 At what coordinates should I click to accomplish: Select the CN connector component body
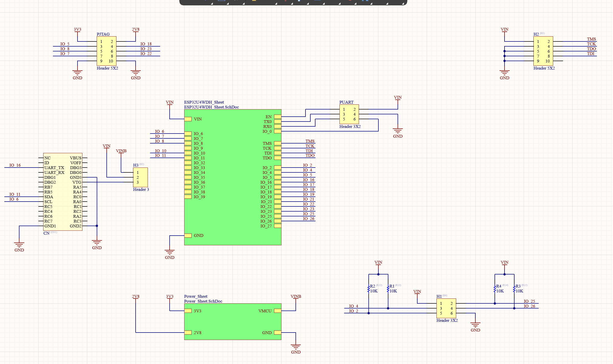pyautogui.click(x=63, y=192)
